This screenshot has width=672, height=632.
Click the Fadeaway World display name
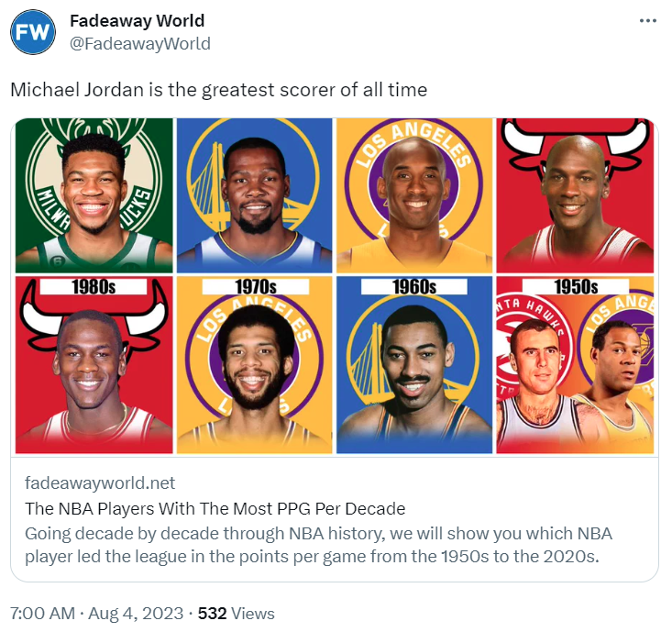(138, 20)
